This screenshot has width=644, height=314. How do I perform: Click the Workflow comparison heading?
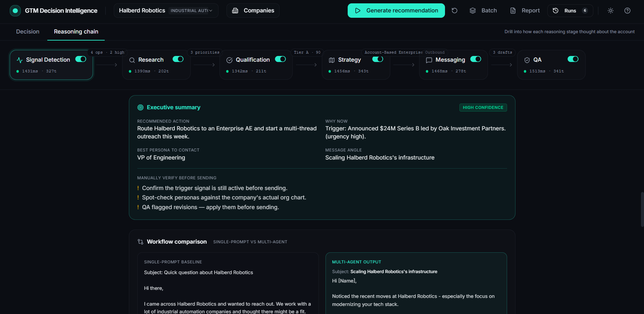click(x=177, y=242)
